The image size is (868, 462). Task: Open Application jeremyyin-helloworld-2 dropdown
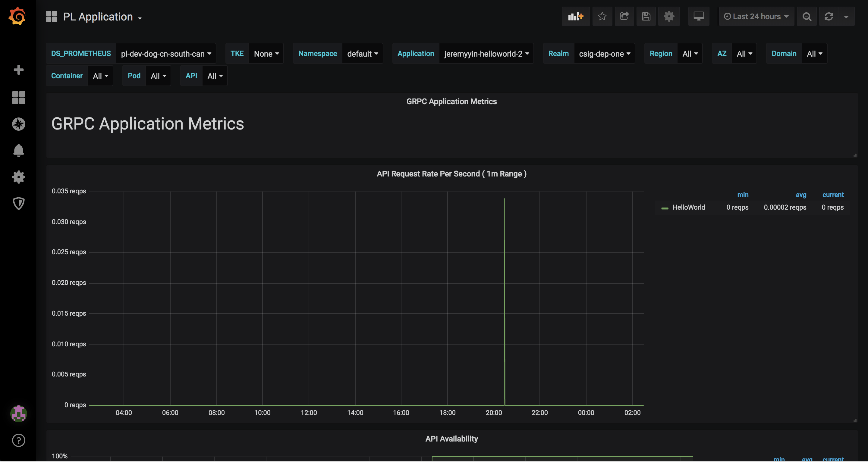(486, 54)
